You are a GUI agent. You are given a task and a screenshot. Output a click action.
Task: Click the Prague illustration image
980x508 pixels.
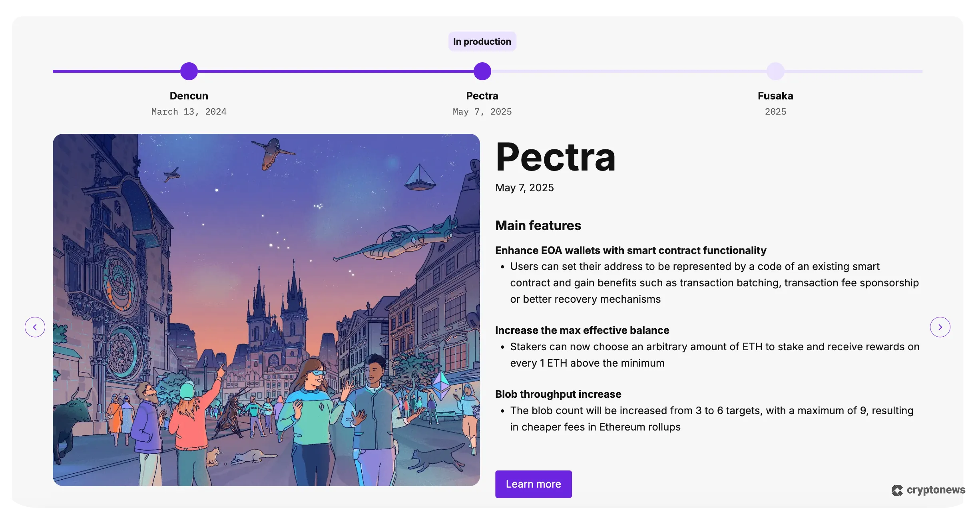point(266,310)
